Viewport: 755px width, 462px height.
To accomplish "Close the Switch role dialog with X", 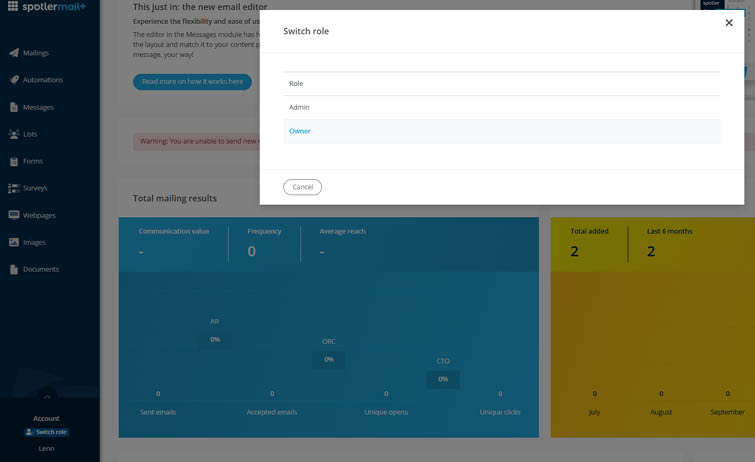I will pyautogui.click(x=728, y=23).
